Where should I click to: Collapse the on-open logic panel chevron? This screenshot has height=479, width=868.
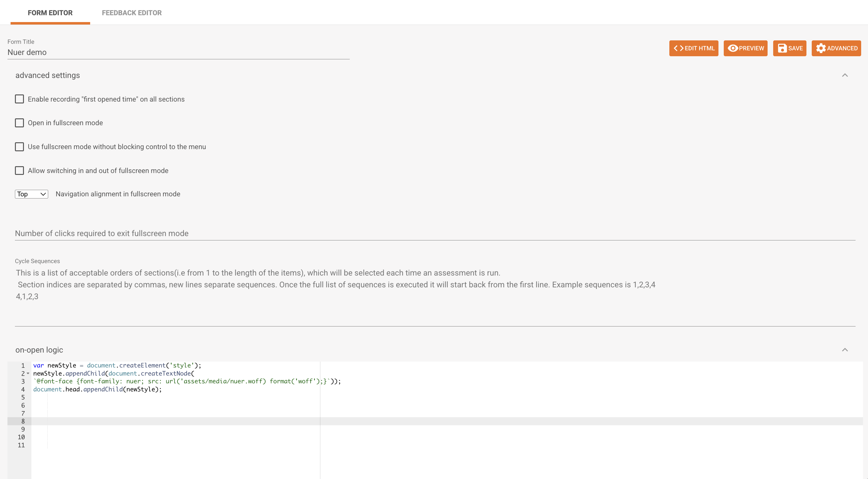click(x=845, y=350)
